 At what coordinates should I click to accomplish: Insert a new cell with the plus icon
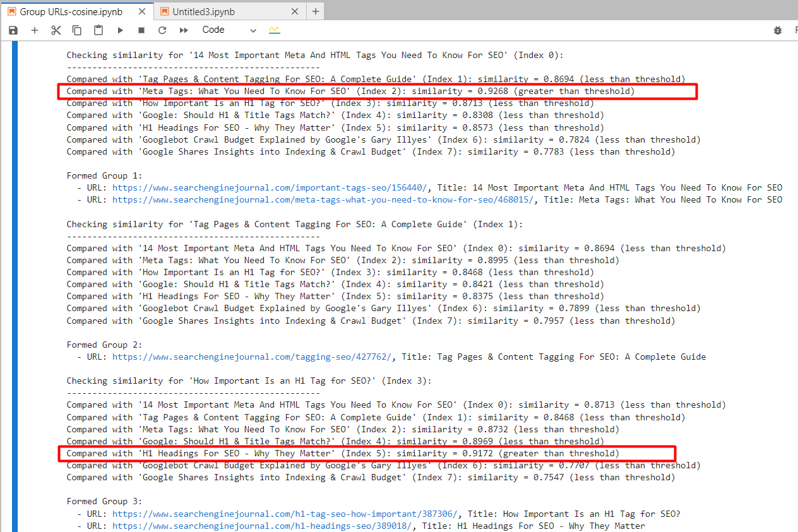(35, 30)
